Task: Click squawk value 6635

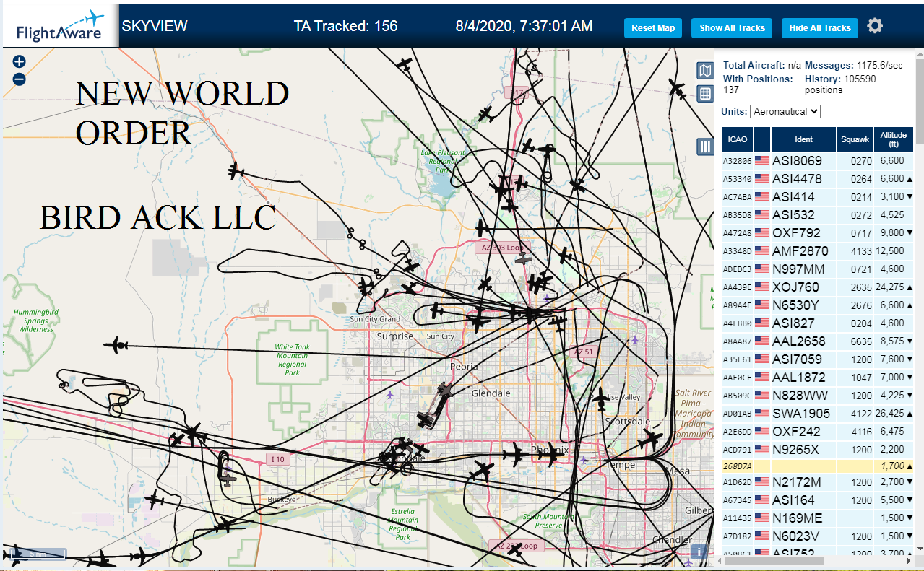Action: pyautogui.click(x=861, y=341)
